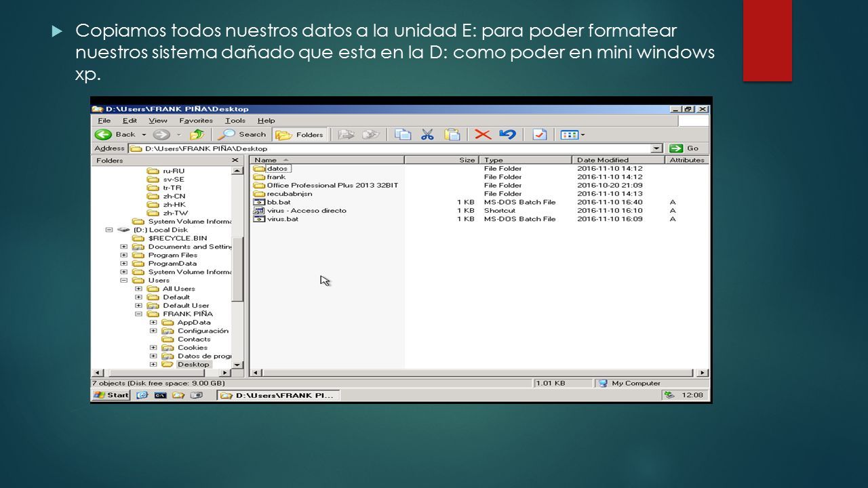Click the Up one level folder icon

(197, 134)
